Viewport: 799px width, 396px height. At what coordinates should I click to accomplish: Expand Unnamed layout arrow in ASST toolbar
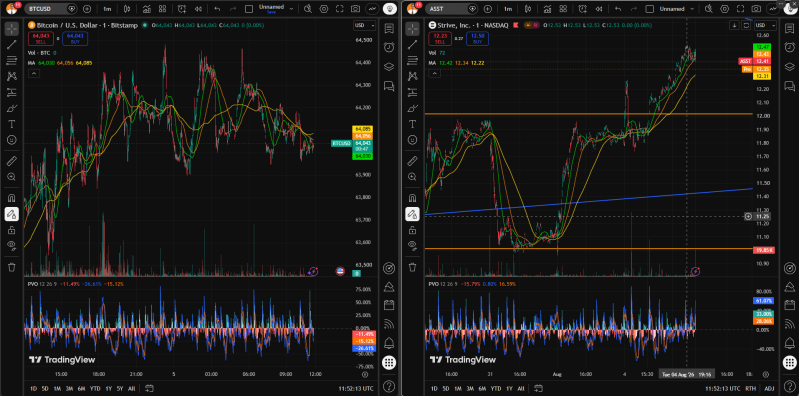[x=691, y=9]
